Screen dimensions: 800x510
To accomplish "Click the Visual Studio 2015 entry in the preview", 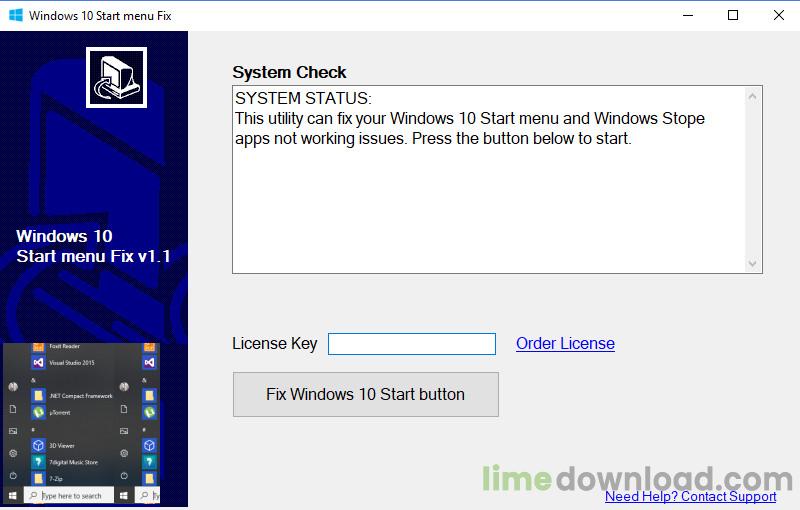I will [64, 363].
